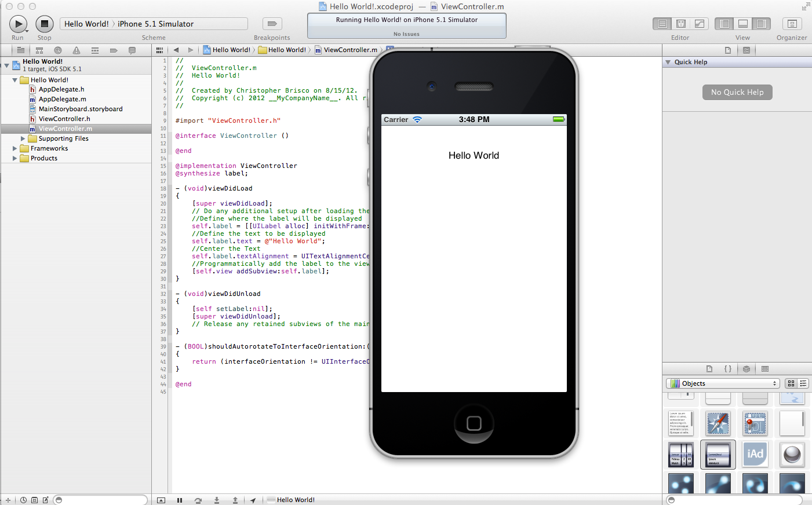812x505 pixels.
Task: Open the Objects library dropdown
Action: click(x=723, y=383)
